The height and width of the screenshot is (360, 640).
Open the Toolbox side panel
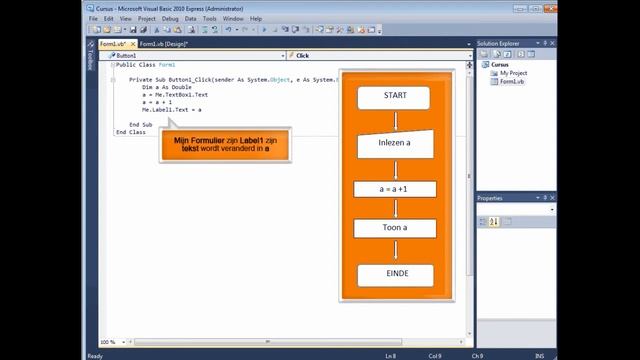[91, 56]
